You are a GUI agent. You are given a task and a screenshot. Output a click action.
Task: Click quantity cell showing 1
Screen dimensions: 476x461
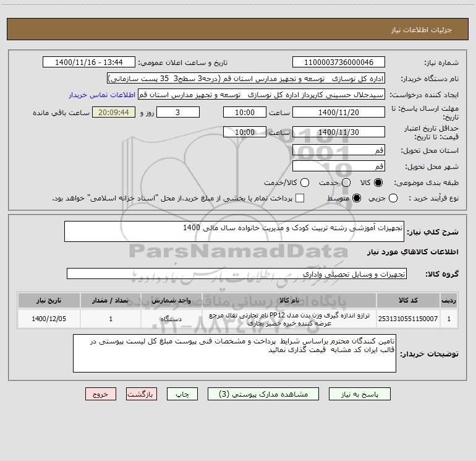coord(111,319)
